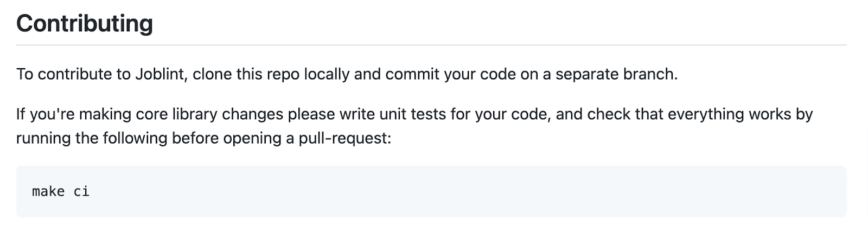Click the horizontal rule under Contributing heading

(x=431, y=44)
